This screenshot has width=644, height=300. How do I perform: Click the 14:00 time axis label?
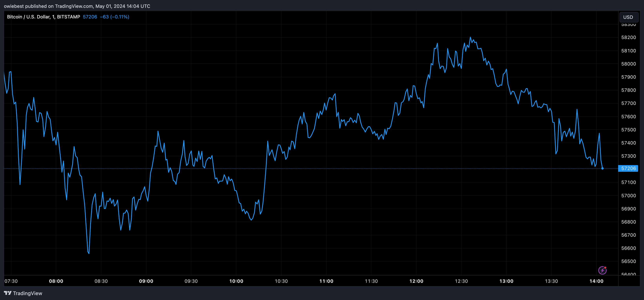coord(596,281)
